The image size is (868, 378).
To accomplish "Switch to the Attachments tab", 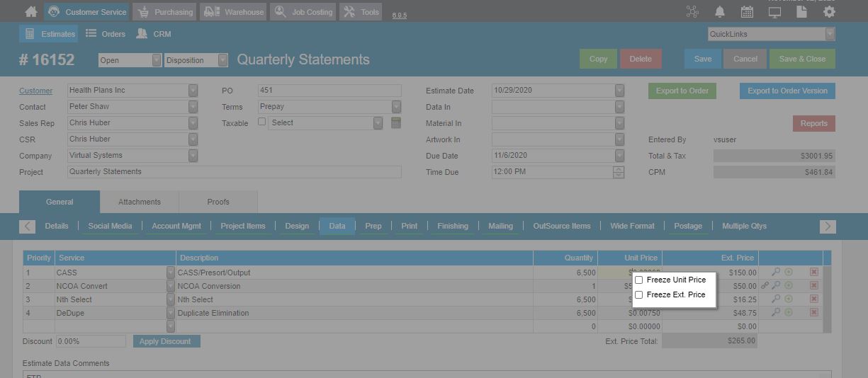I will (140, 202).
